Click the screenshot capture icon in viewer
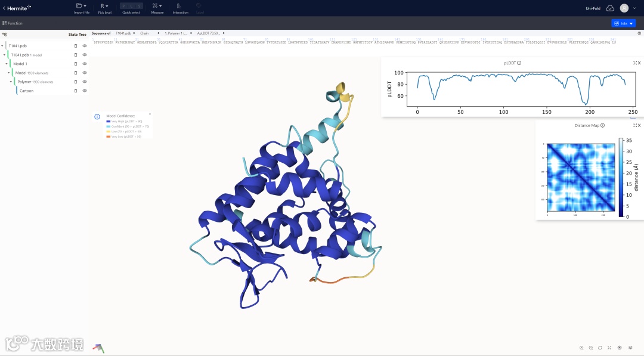Image resolution: width=644 pixels, height=356 pixels. 620,348
